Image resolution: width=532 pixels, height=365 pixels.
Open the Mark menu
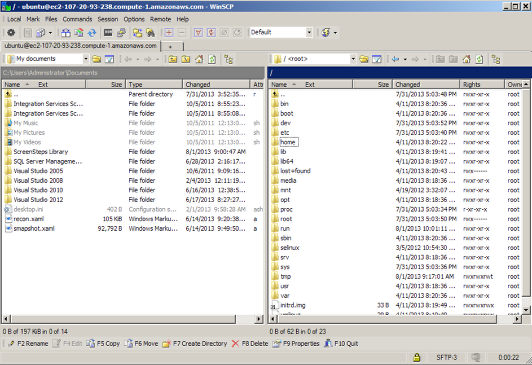tap(33, 19)
